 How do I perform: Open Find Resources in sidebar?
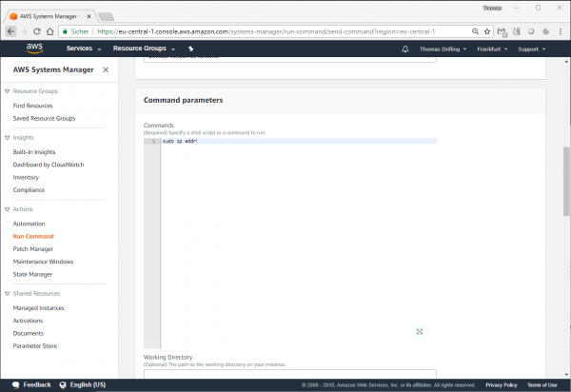pos(32,106)
